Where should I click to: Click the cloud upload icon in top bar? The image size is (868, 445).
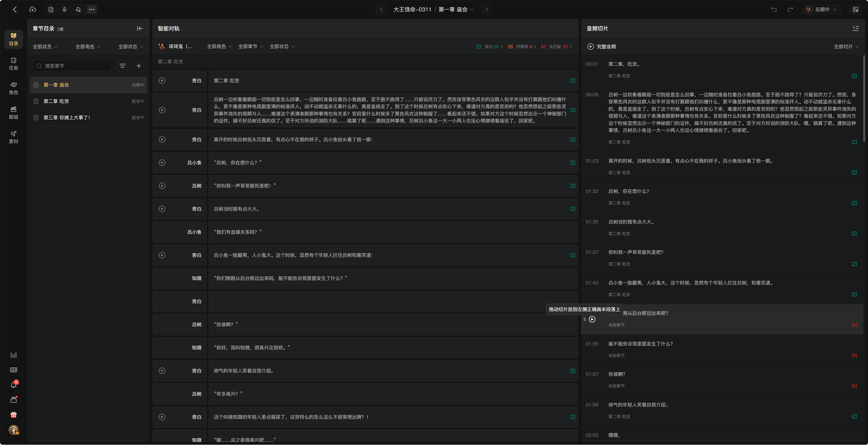pos(33,9)
